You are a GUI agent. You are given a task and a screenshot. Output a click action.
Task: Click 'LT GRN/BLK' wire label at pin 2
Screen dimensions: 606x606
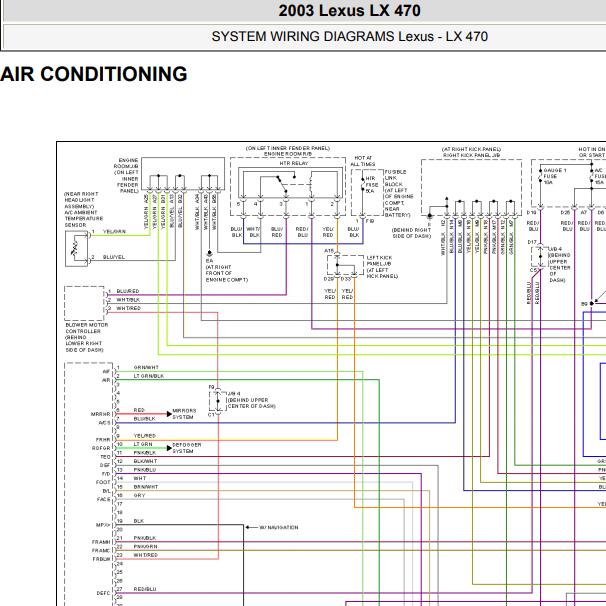pyautogui.click(x=149, y=376)
